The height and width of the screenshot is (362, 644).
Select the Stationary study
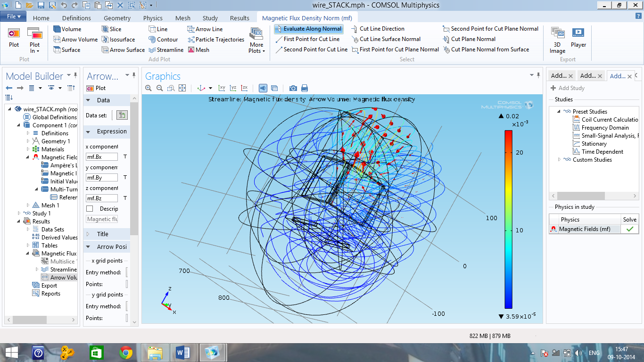coord(594,144)
